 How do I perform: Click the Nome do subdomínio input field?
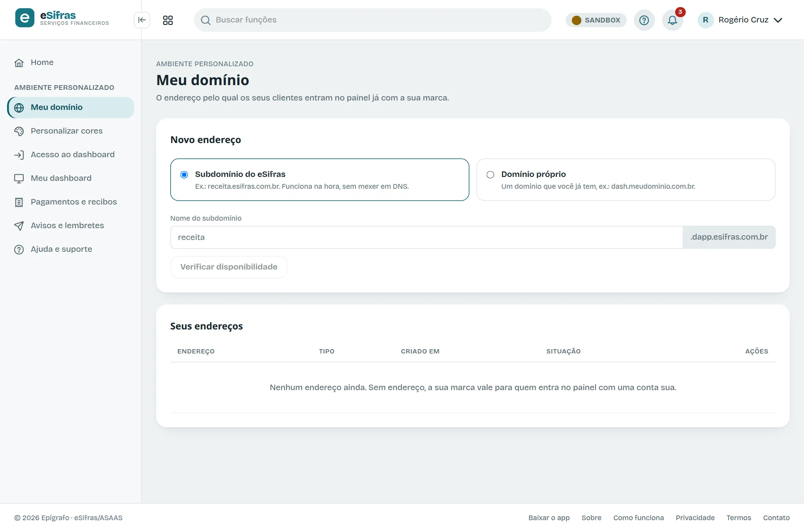pyautogui.click(x=426, y=237)
